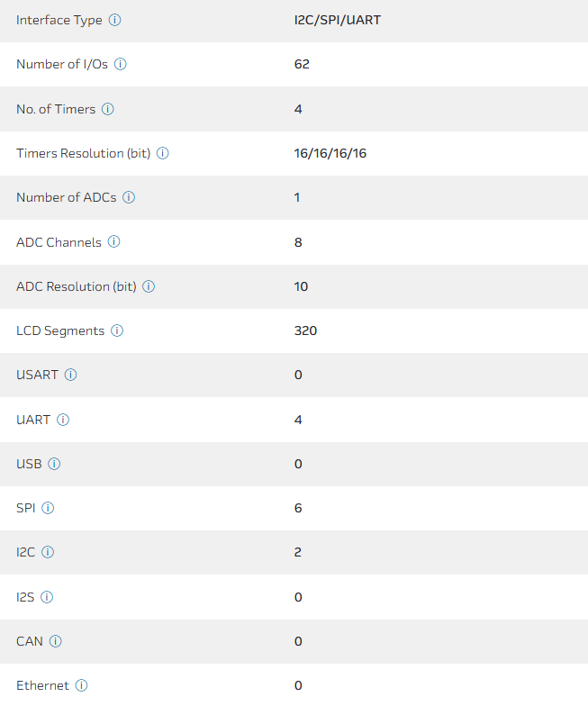The image size is (588, 706).
Task: Click the 16/16/16/16 timers resolution value
Action: click(330, 153)
